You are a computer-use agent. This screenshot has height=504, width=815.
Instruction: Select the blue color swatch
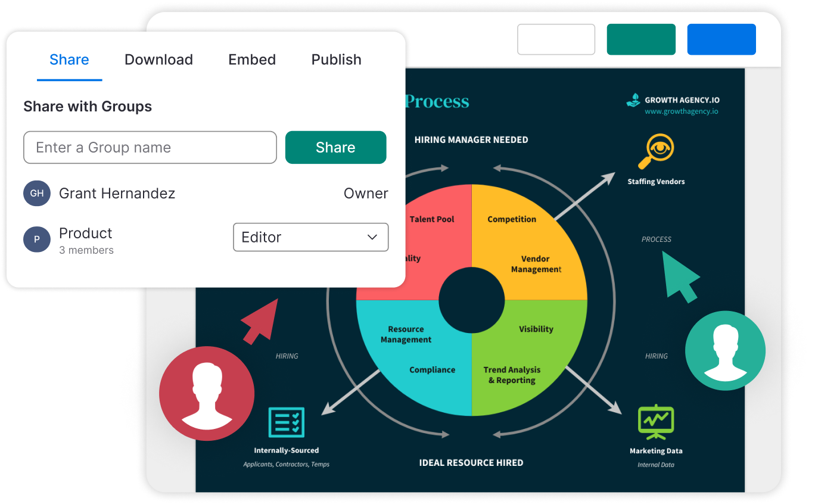(x=721, y=39)
